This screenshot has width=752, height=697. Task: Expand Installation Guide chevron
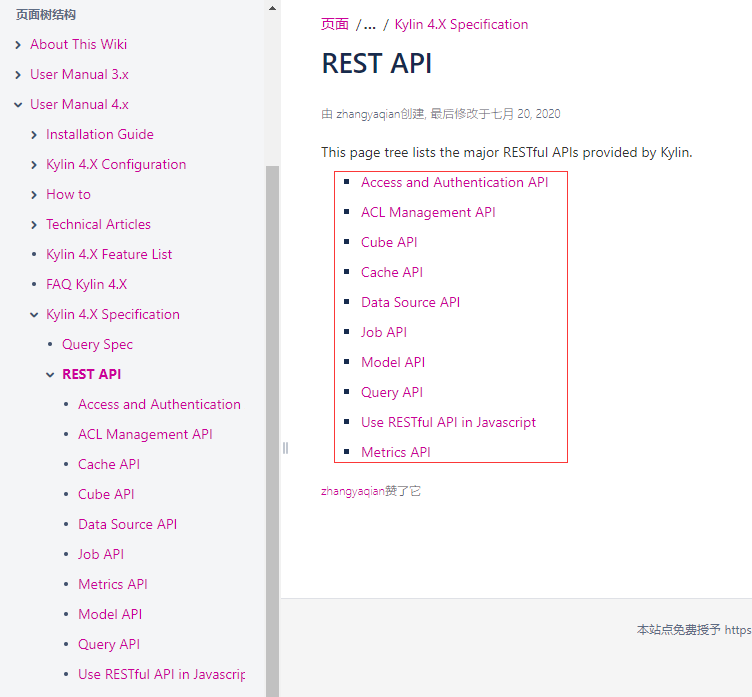coord(34,135)
